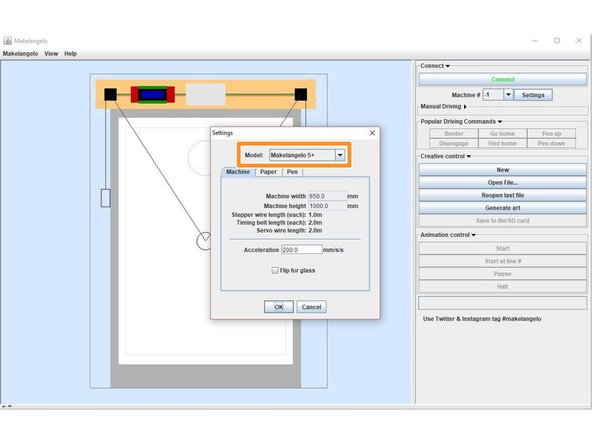Switch to the Pen tab
Screen dimensions: 592x444
click(x=292, y=172)
